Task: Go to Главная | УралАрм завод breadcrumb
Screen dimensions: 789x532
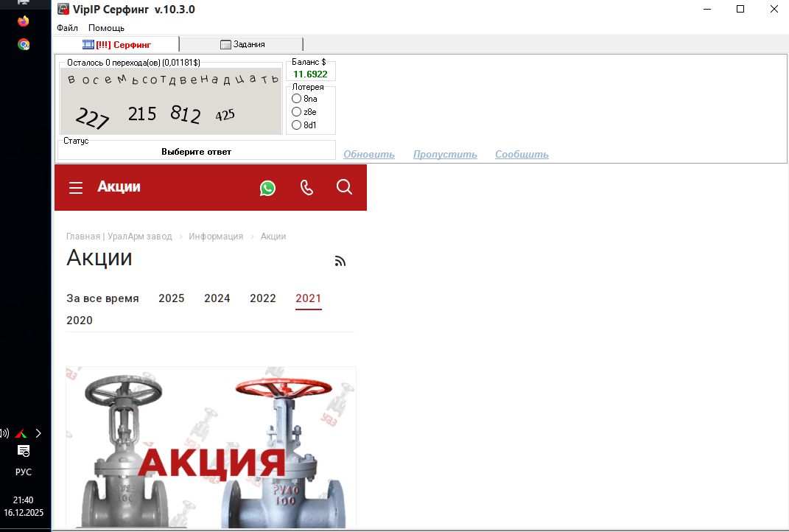Action: pyautogui.click(x=119, y=236)
